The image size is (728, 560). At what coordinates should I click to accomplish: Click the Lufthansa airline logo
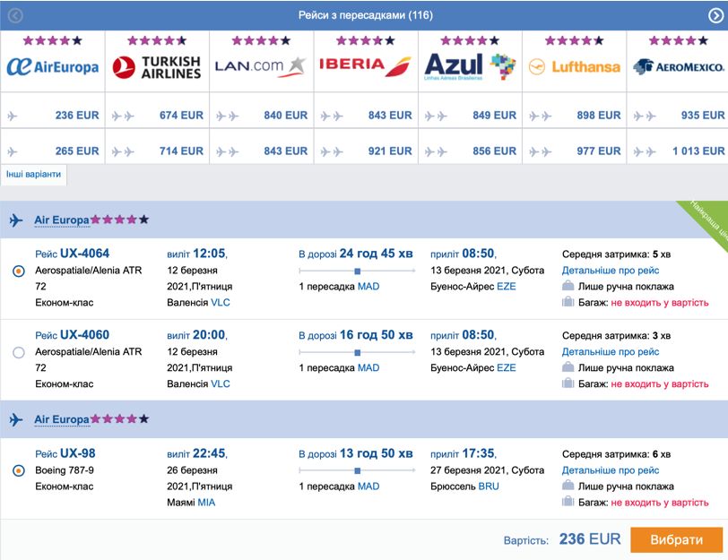(574, 66)
